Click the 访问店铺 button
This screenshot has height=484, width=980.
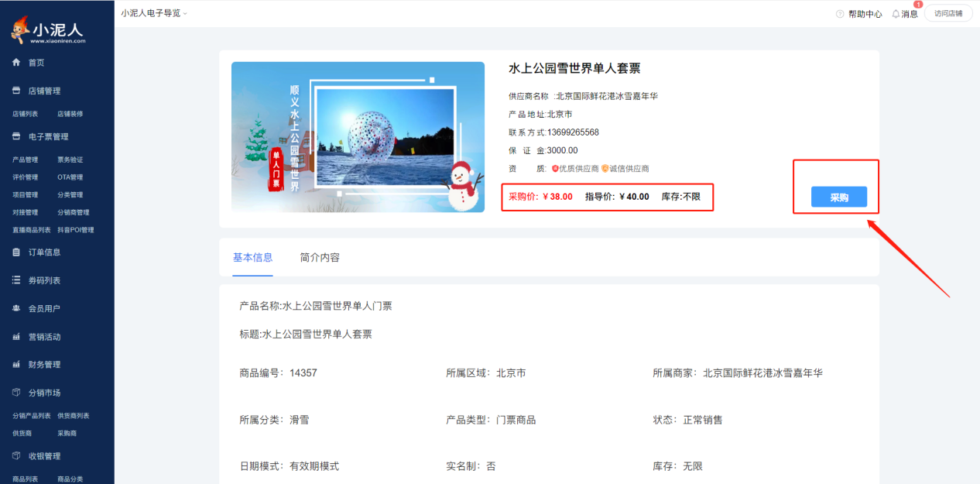coord(947,13)
